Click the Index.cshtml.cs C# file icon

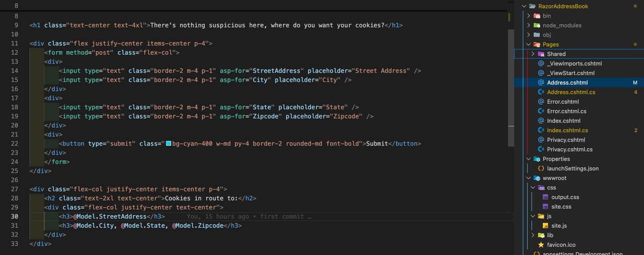pos(541,130)
